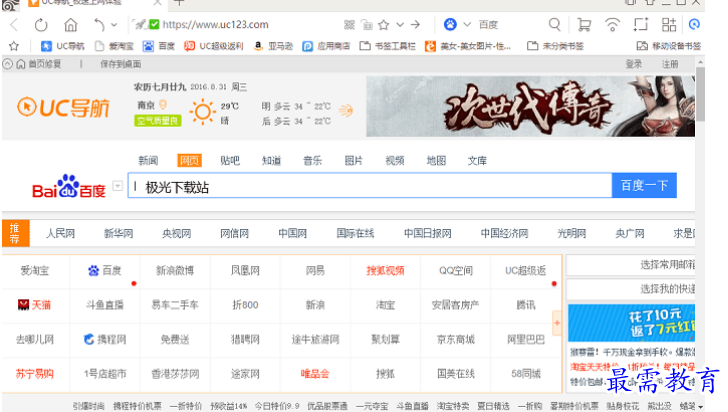Screen dimensions: 728x412
Task: Click the 登录 login link
Action: coord(634,64)
